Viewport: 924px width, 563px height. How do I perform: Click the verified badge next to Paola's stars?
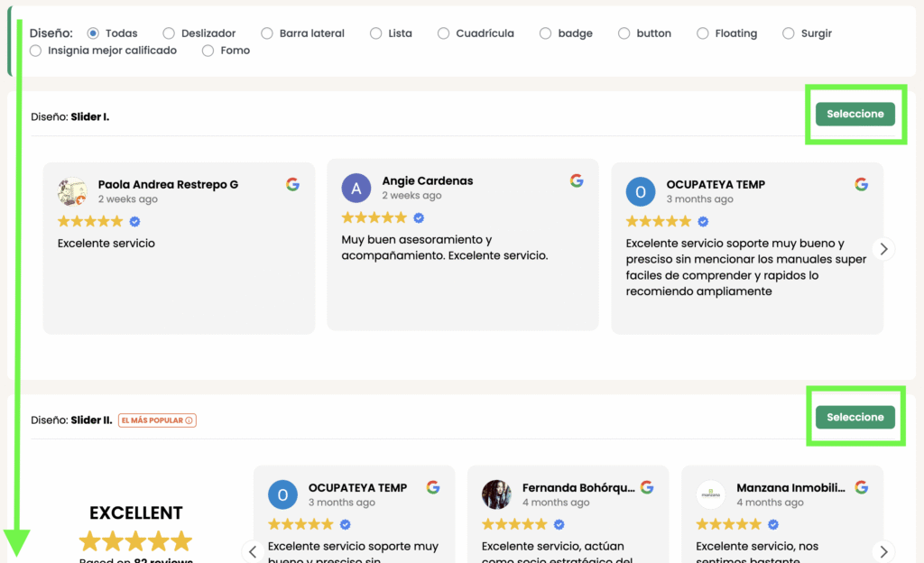point(135,221)
